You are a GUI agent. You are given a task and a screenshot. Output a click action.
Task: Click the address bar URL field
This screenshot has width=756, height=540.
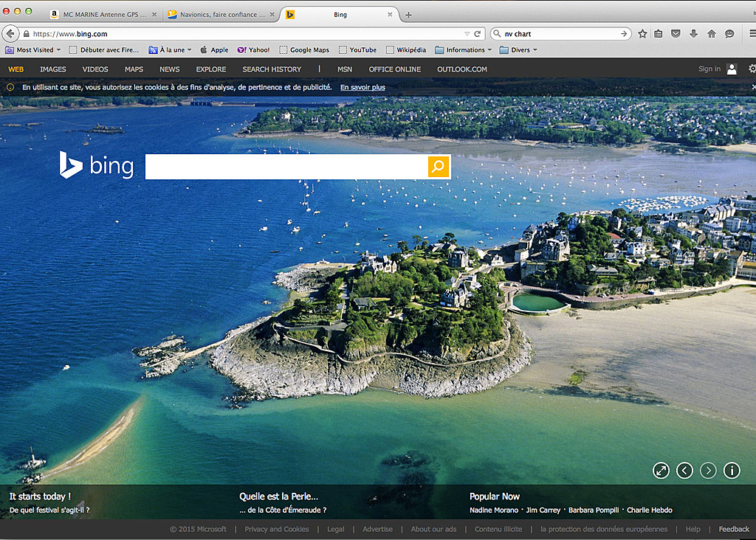pos(245,34)
